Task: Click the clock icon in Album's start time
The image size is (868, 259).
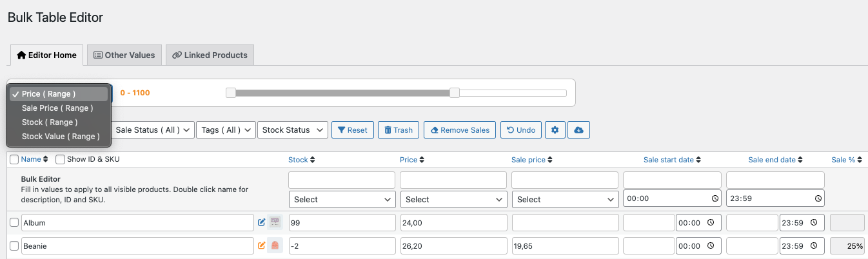Action: click(710, 223)
